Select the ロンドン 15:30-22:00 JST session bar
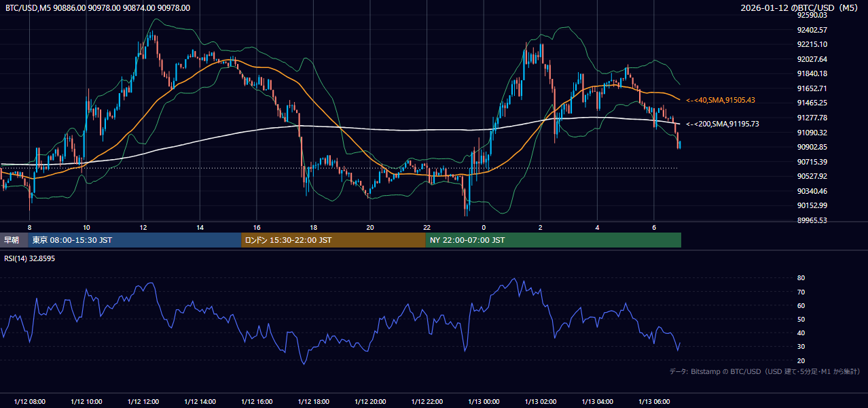The width and height of the screenshot is (868, 408). tap(333, 240)
